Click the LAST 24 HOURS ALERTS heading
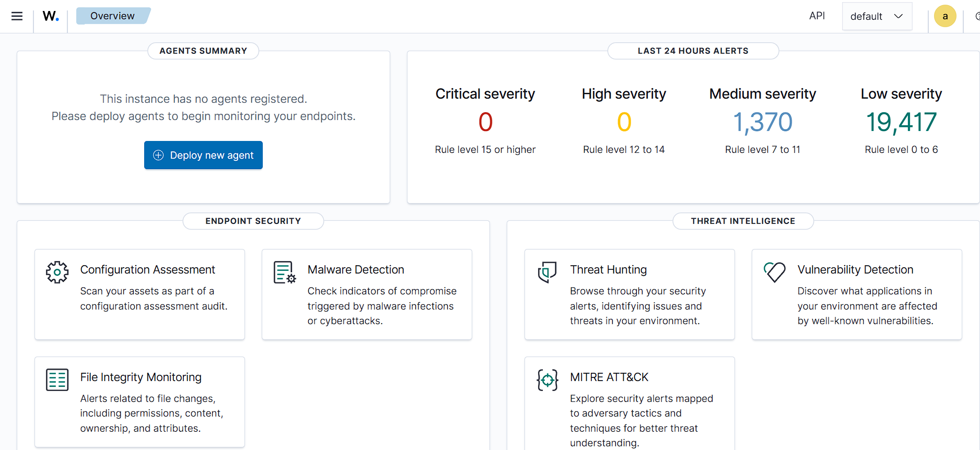Viewport: 980px width, 450px height. [x=693, y=51]
